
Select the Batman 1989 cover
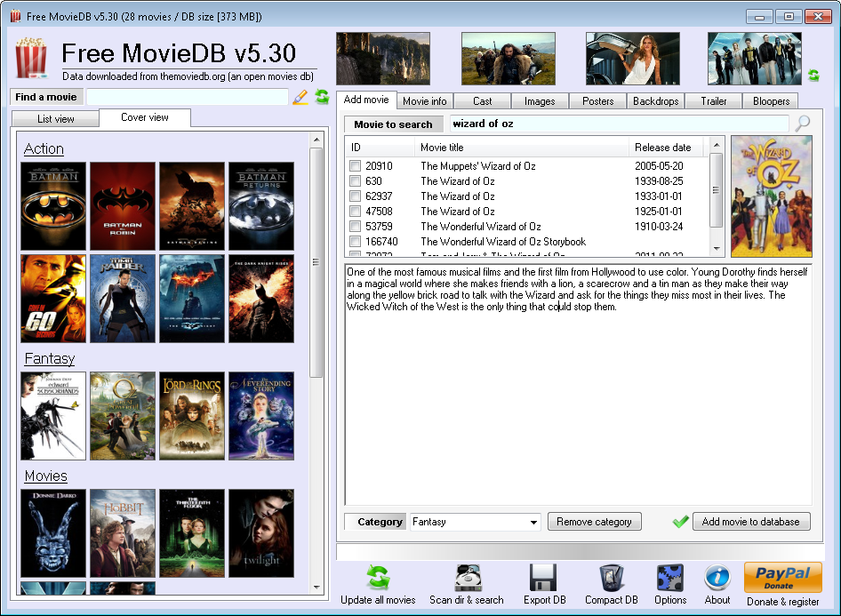click(53, 206)
